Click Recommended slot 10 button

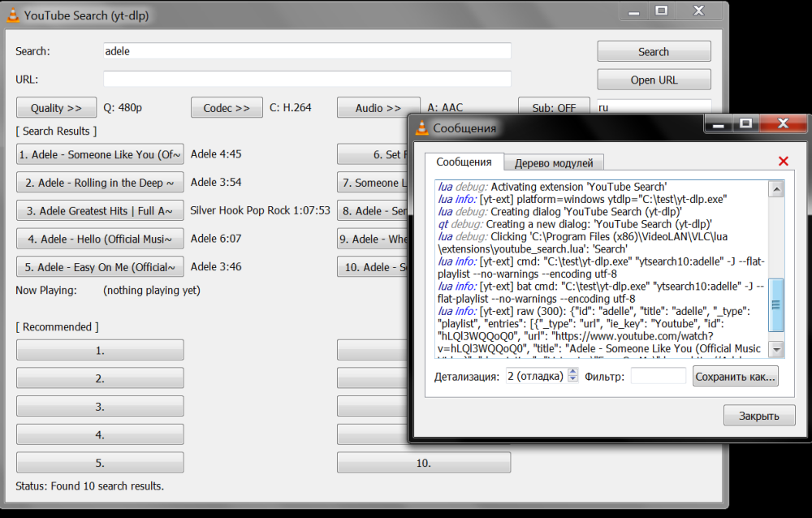(x=424, y=463)
